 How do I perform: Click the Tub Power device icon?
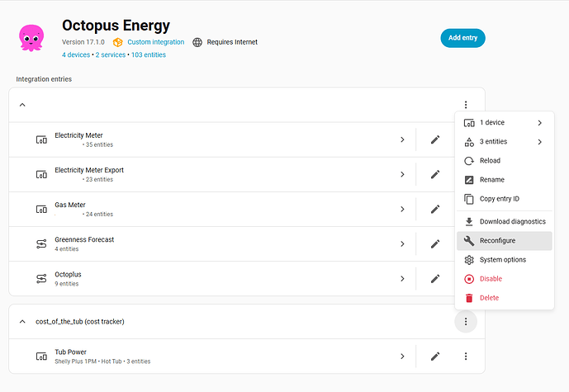[x=41, y=357]
